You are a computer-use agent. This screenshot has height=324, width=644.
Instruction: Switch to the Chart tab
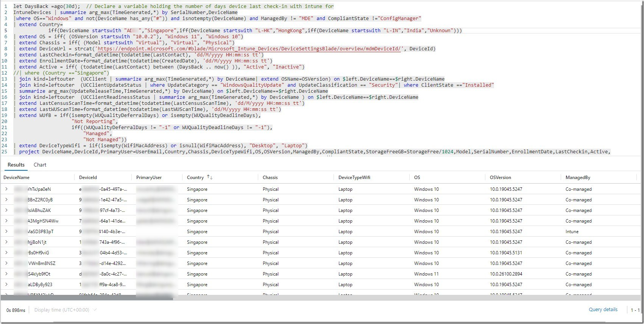40,165
